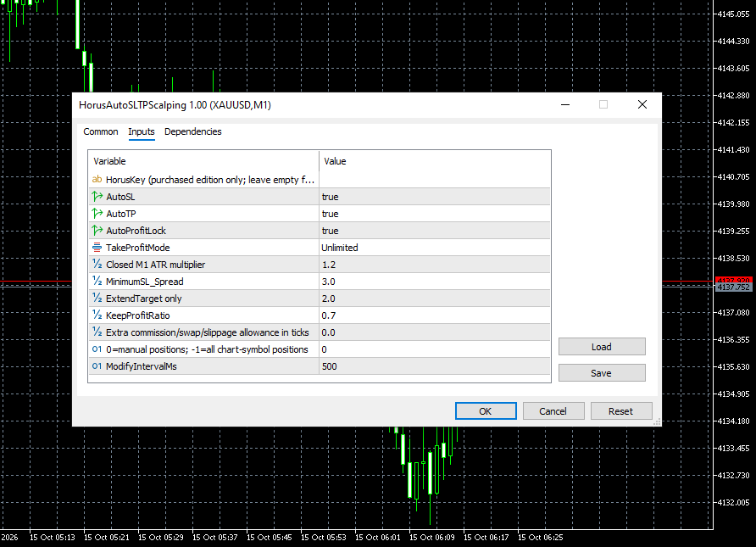756x547 pixels.
Task: Edit the ModifyIntervalMs value 500
Action: 435,366
